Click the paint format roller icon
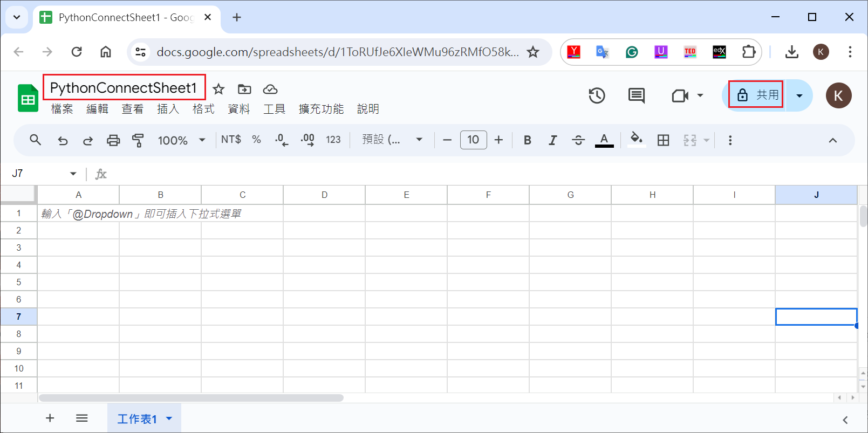 pos(138,140)
